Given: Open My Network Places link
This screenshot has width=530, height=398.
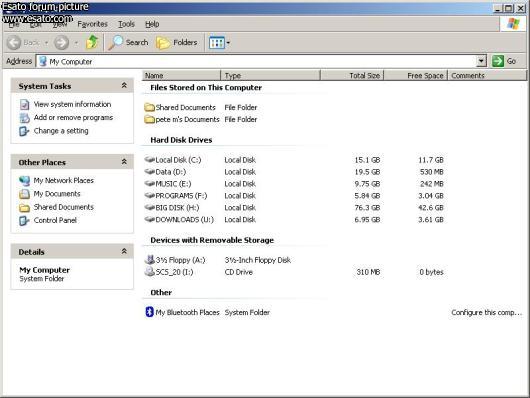Looking at the screenshot, I should point(64,180).
